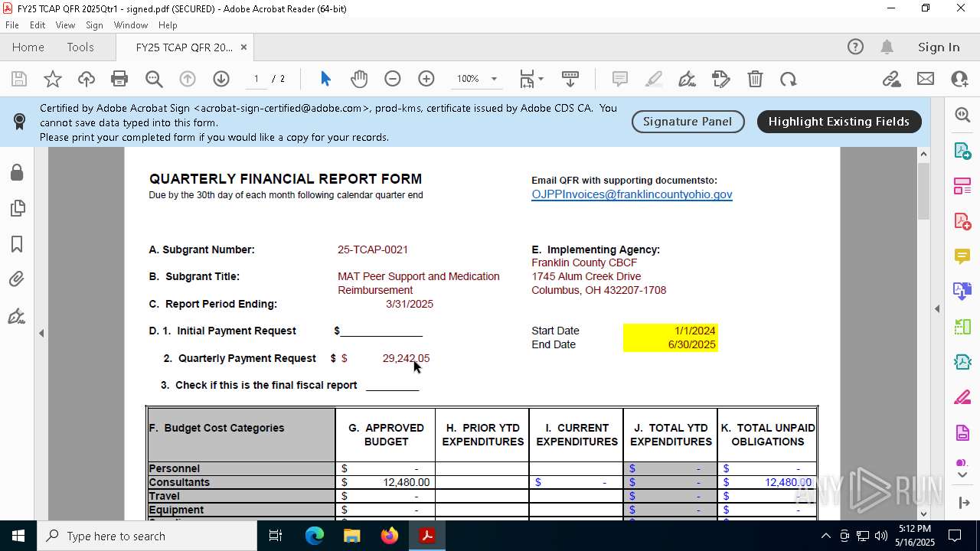The height and width of the screenshot is (551, 980).
Task: Open the security lock panel icon
Action: coord(17,172)
